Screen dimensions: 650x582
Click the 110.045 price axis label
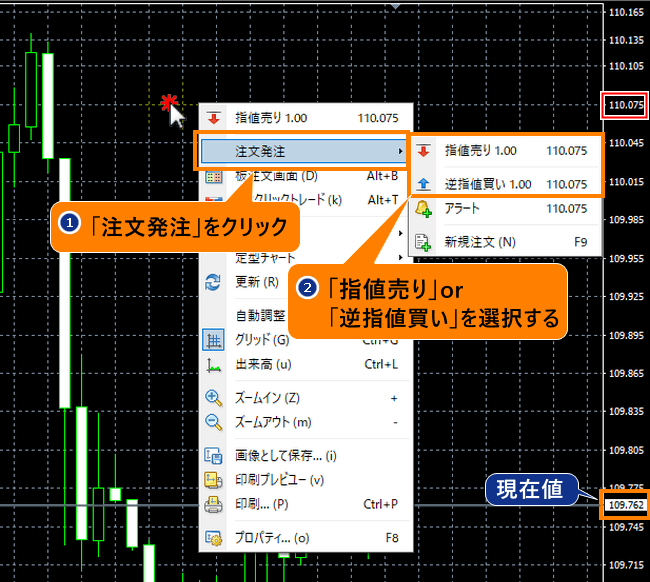tap(626, 143)
